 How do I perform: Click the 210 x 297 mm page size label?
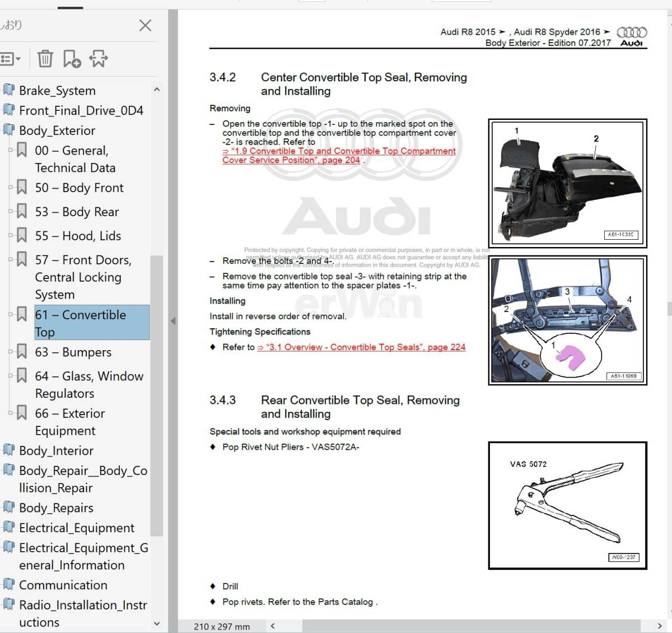(x=222, y=626)
